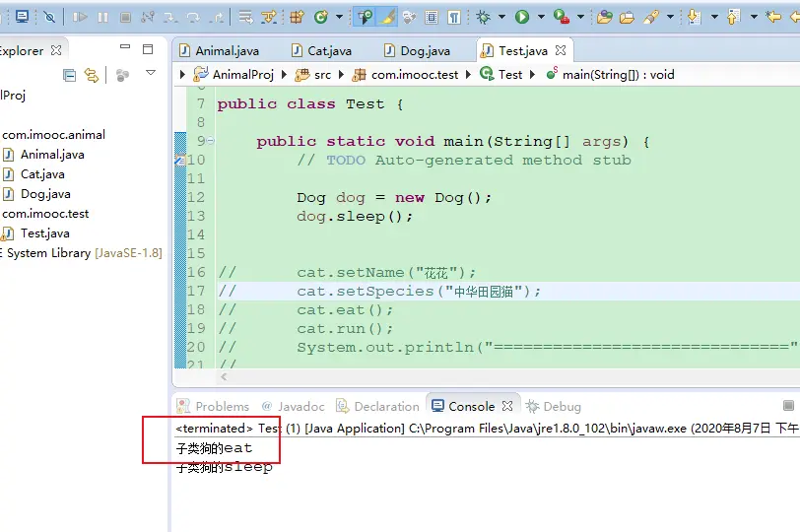Toggle Show Whitespace Characters pilcrow icon
The height and width of the screenshot is (532, 800).
(x=453, y=17)
